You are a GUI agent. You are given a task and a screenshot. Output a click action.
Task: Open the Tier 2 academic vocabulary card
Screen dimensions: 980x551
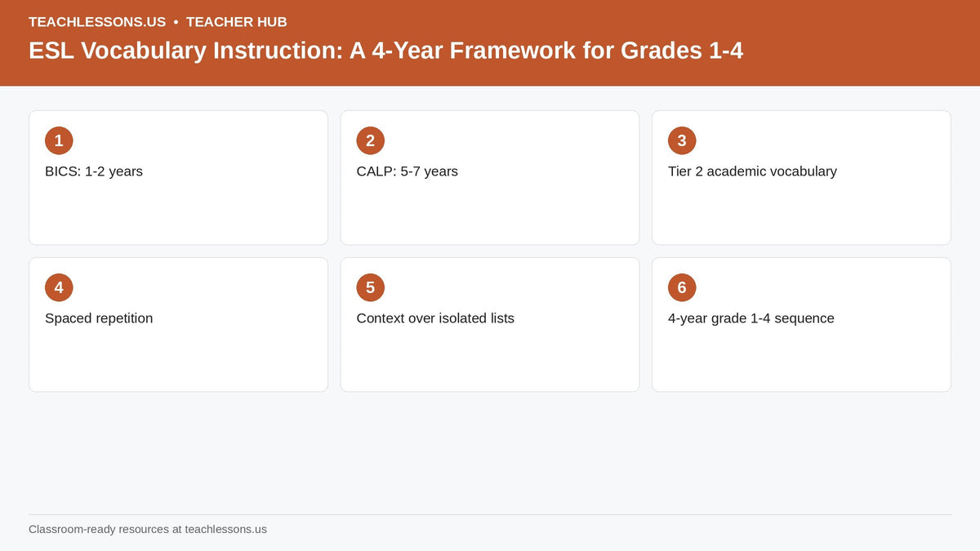click(801, 178)
